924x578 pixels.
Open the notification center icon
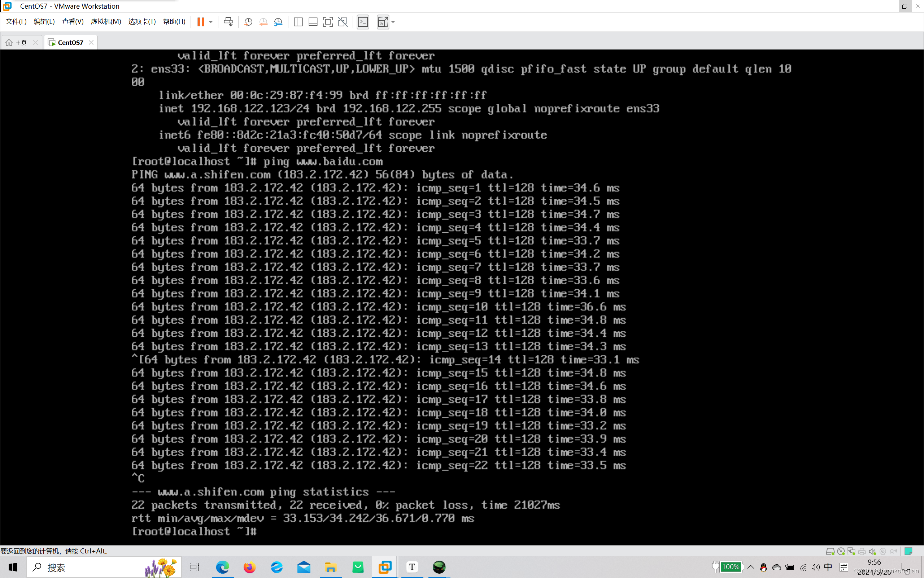[906, 566]
